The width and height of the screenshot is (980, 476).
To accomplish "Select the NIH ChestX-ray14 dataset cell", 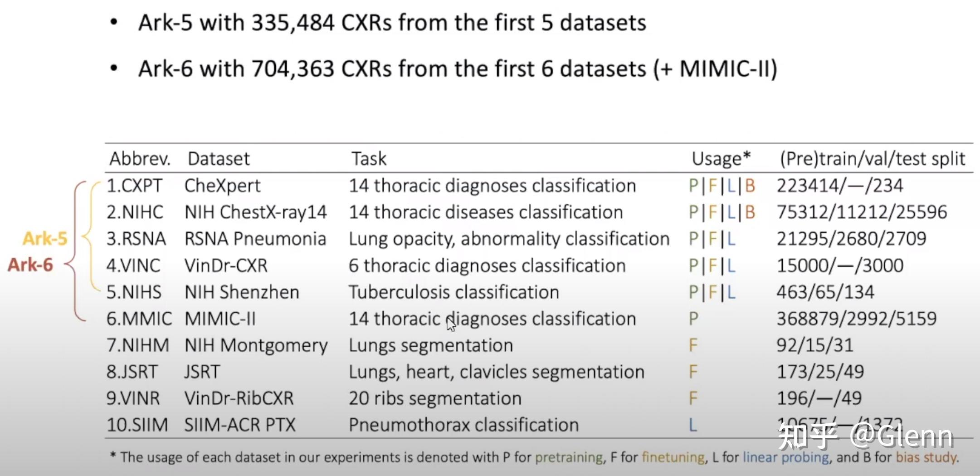I will 255,212.
